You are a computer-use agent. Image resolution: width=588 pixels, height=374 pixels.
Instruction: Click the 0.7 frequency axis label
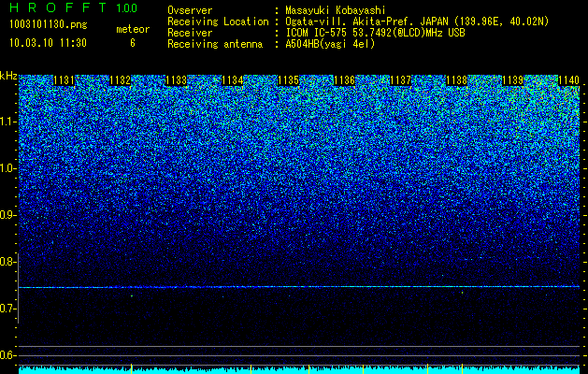click(8, 309)
